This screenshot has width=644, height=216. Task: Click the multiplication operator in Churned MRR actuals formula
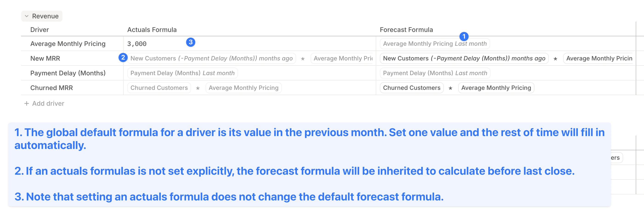click(x=198, y=88)
